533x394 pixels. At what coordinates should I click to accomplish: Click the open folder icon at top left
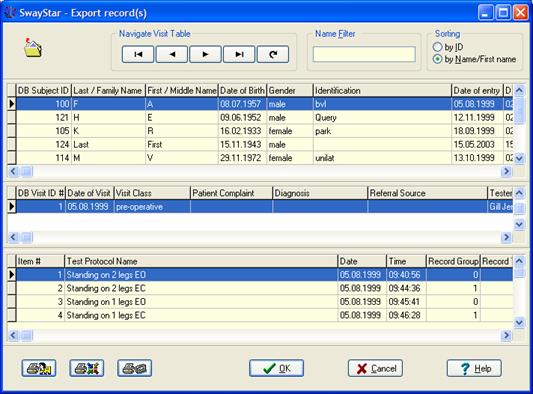tap(33, 48)
